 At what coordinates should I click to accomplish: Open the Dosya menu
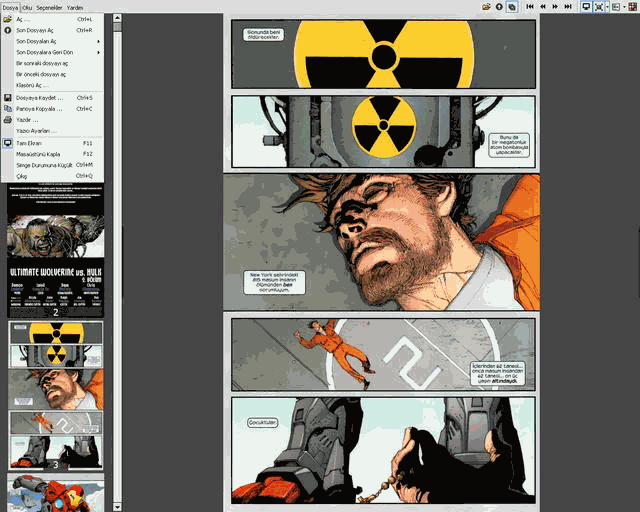(x=10, y=7)
